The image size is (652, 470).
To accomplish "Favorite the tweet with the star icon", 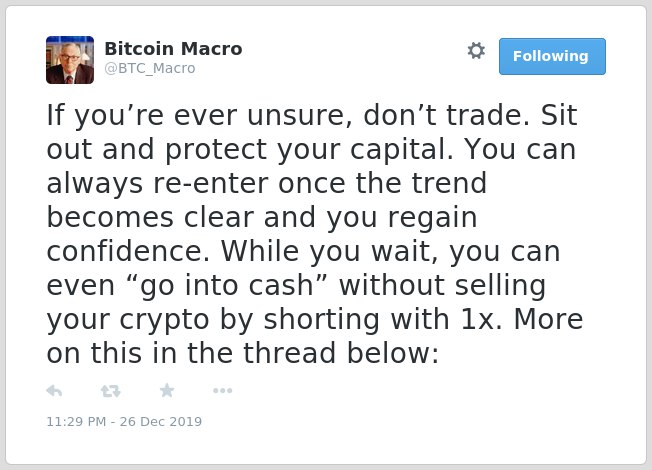I will [167, 390].
